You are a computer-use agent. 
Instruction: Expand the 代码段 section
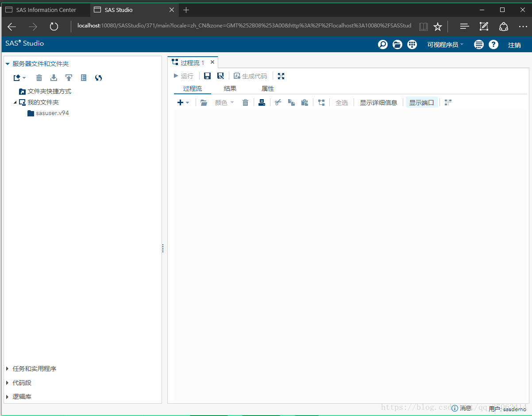coord(8,383)
